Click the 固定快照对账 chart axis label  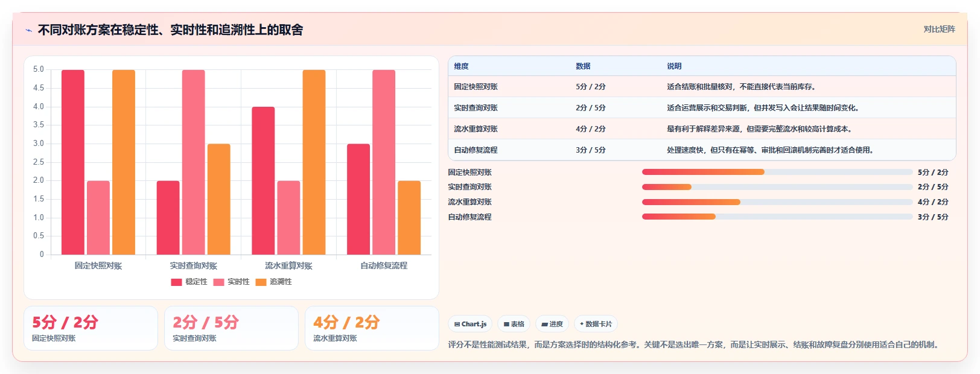tap(98, 266)
